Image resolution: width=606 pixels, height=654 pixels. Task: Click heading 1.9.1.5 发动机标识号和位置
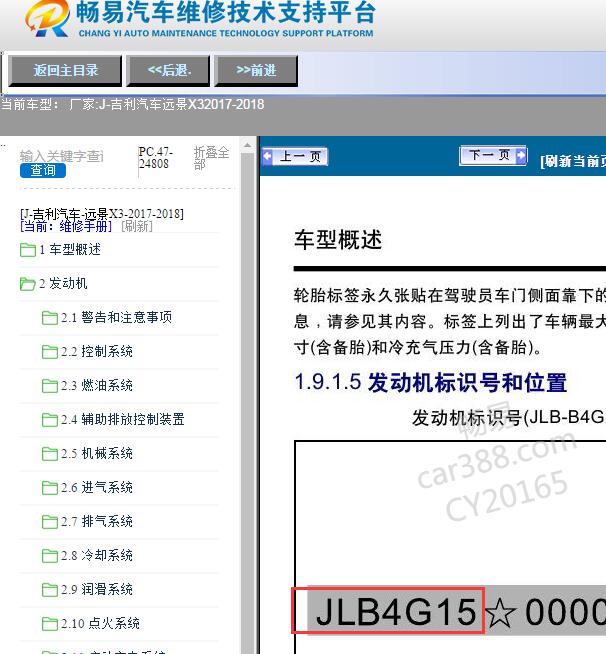click(x=430, y=382)
